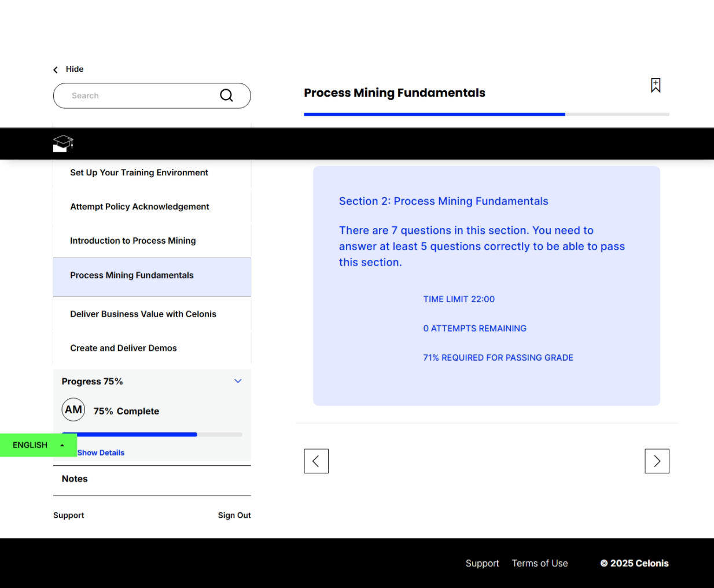
Task: Collapse the Progress 75% panel chevron
Action: coord(238,381)
